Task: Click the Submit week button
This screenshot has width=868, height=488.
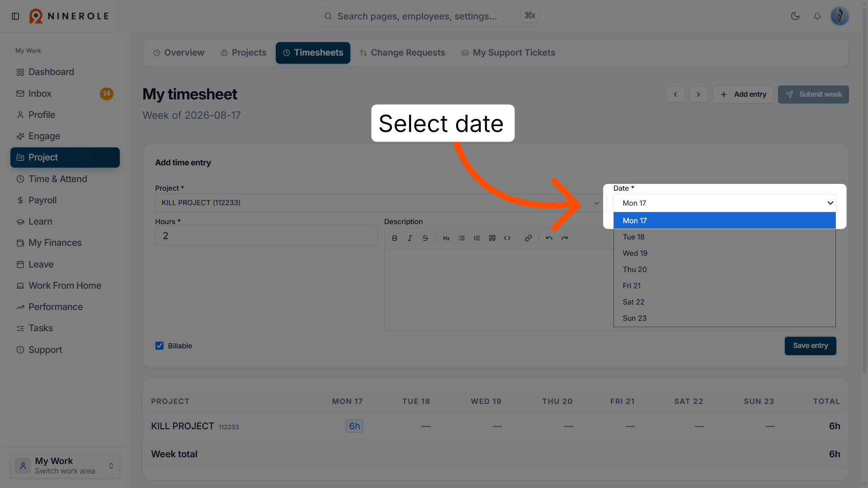Action: (813, 94)
